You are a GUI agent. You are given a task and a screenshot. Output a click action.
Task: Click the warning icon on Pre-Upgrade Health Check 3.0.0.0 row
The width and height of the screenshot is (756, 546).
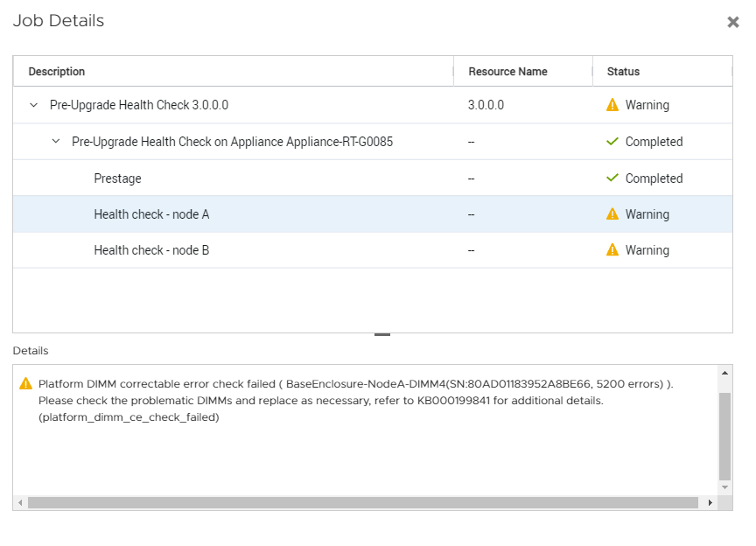[x=613, y=104]
